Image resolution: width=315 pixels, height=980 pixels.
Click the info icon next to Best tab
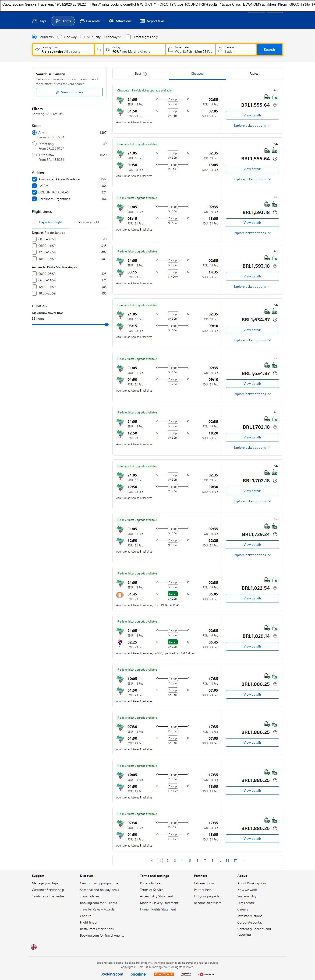pyautogui.click(x=145, y=74)
